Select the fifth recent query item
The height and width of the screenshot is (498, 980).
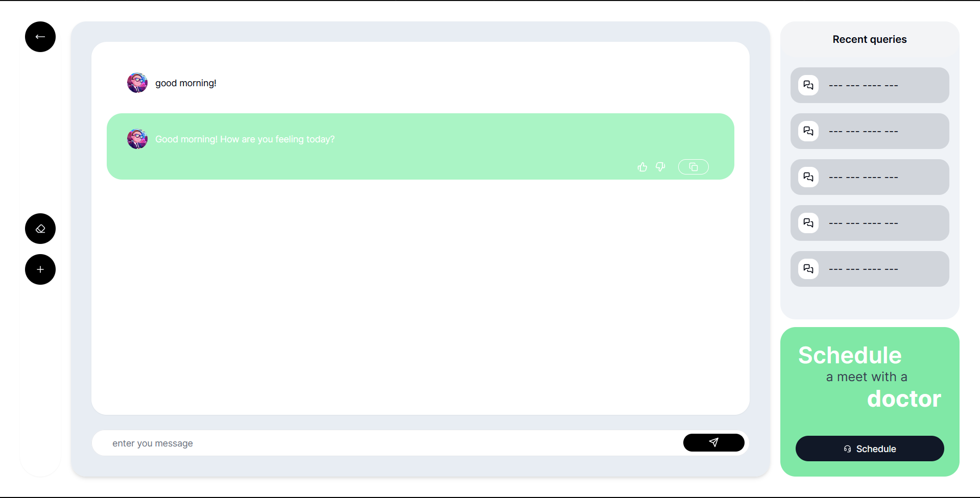(x=870, y=269)
